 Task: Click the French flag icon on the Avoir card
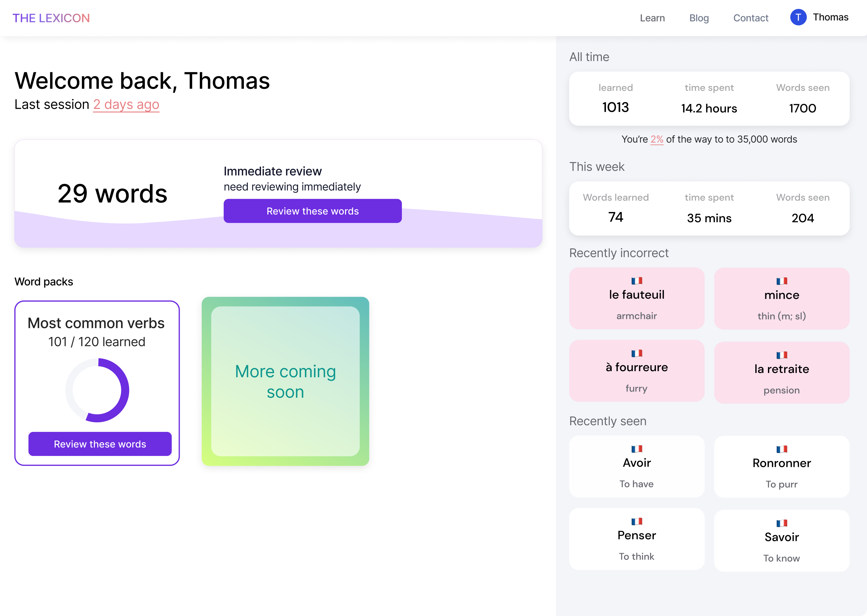637,448
